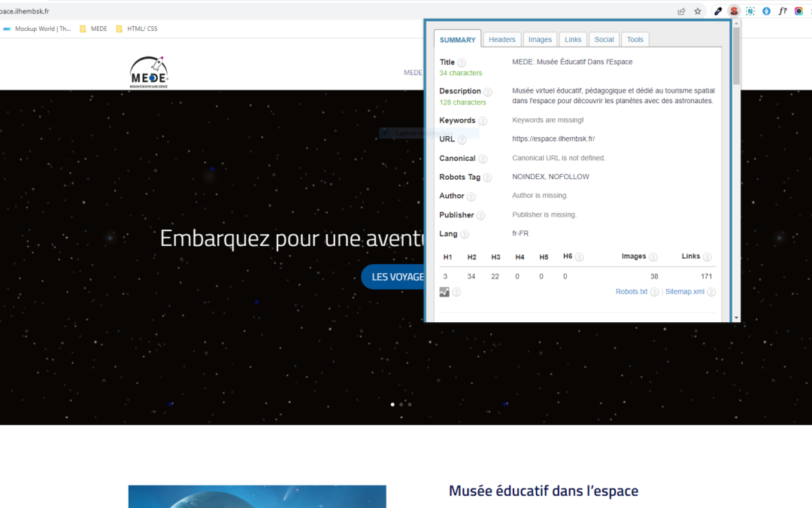Click help icon next to Lang

pyautogui.click(x=465, y=234)
